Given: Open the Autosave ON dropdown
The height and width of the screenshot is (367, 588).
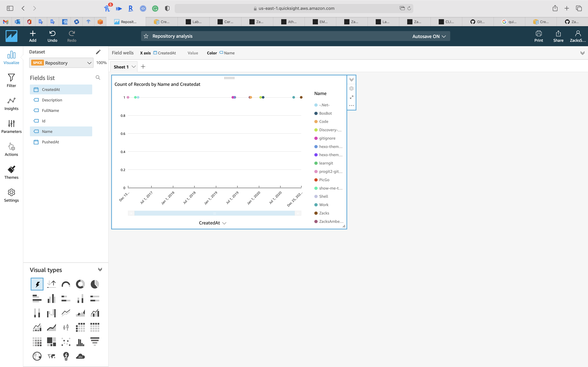Looking at the screenshot, I should 429,36.
